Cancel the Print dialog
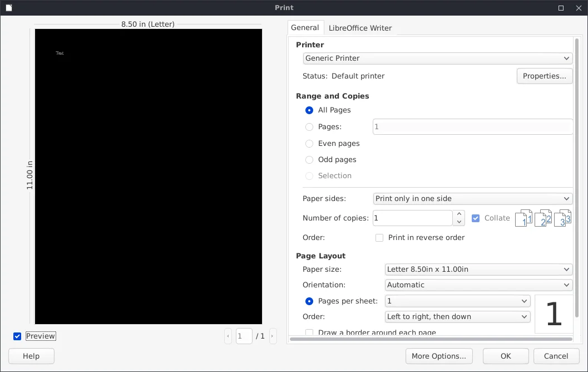The image size is (588, 372). coord(556,356)
